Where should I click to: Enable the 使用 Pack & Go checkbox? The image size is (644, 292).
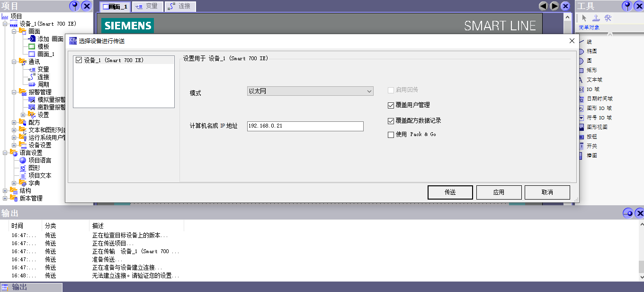tap(391, 135)
